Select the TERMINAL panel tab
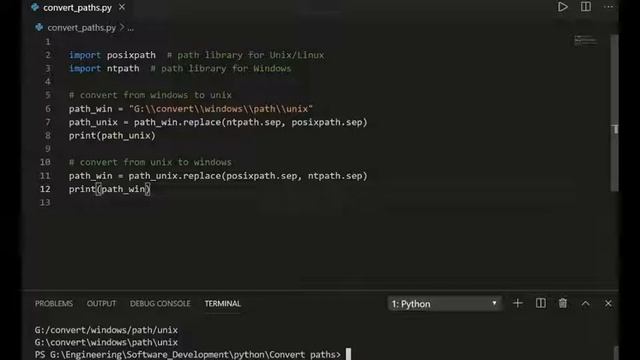 point(222,304)
